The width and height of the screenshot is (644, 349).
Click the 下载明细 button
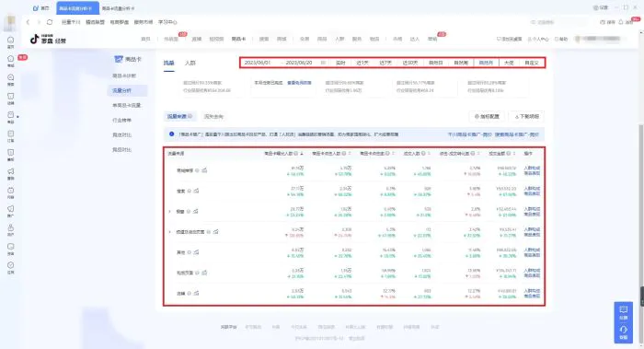[x=526, y=116]
